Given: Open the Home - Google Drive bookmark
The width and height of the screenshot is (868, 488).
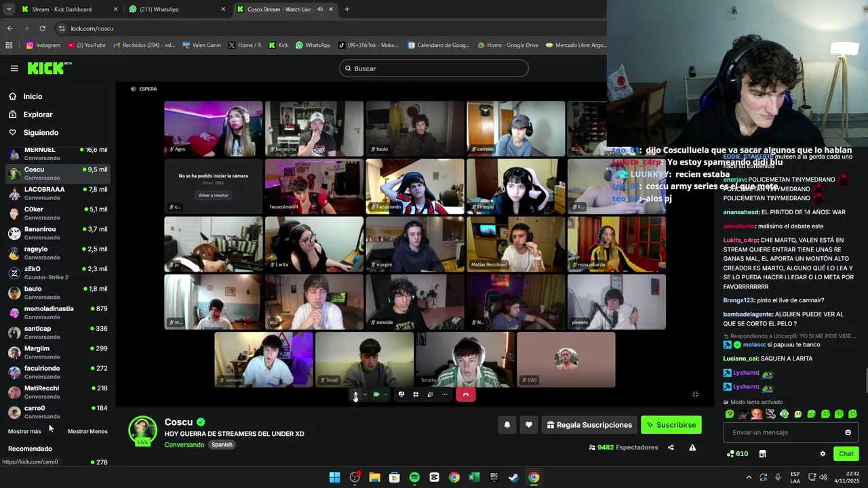Looking at the screenshot, I should tap(508, 45).
